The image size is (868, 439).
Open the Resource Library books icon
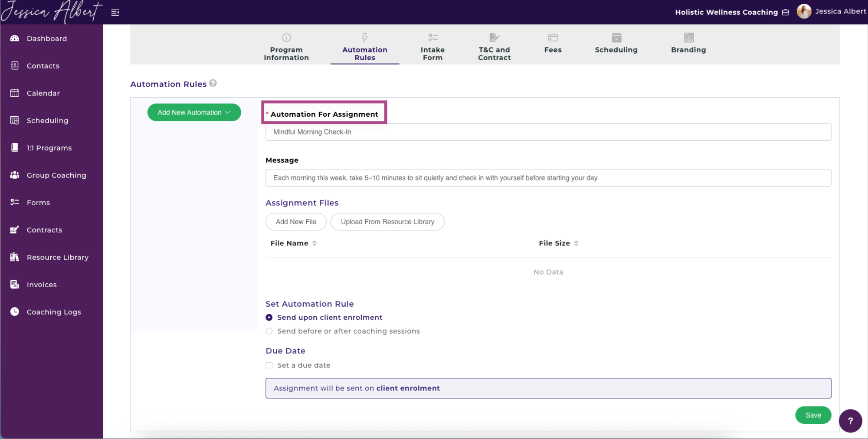(x=15, y=257)
